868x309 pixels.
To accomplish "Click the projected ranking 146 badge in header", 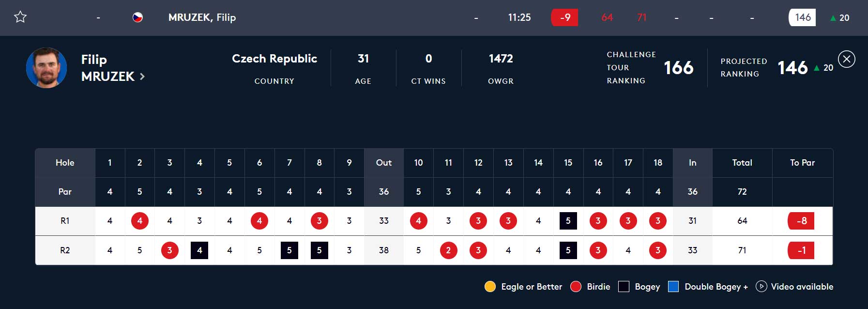I will pos(802,17).
